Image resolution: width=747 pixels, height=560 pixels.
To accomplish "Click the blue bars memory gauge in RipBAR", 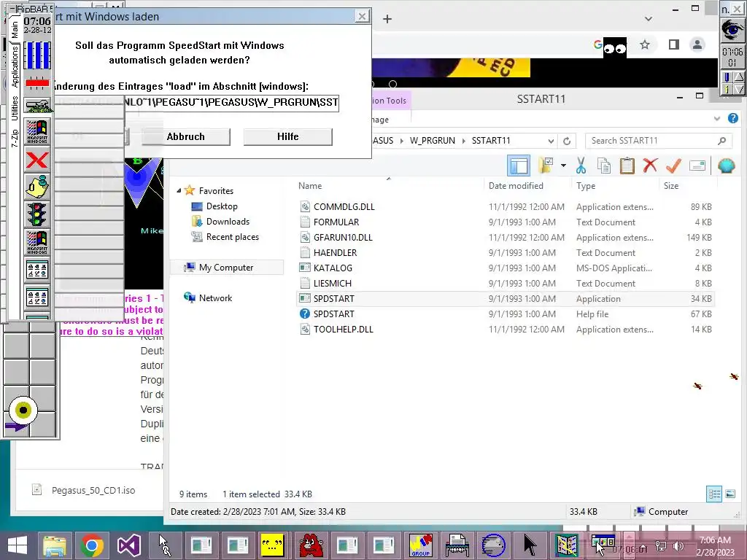I will [x=37, y=55].
